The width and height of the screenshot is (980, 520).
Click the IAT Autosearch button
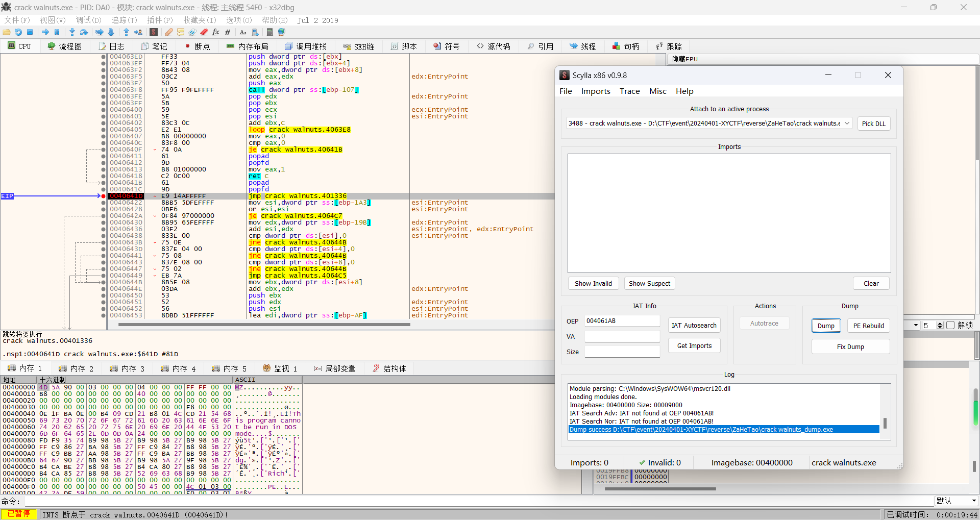tap(694, 326)
